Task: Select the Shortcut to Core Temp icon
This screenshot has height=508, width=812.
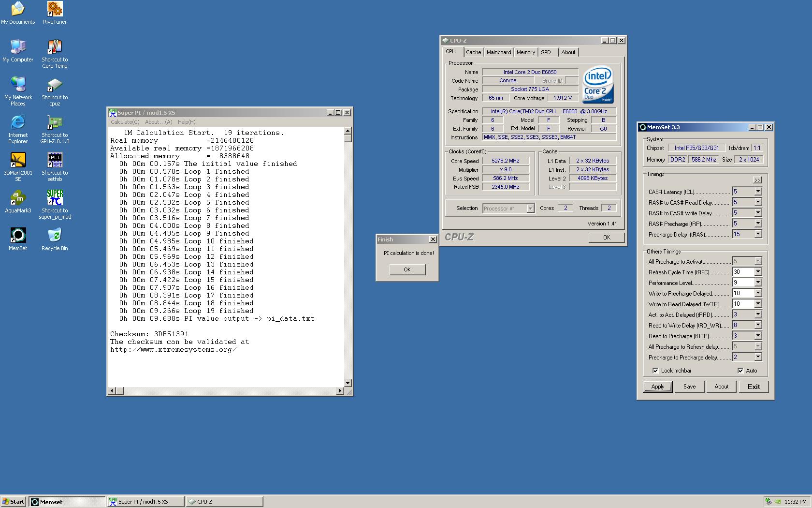Action: pos(55,54)
